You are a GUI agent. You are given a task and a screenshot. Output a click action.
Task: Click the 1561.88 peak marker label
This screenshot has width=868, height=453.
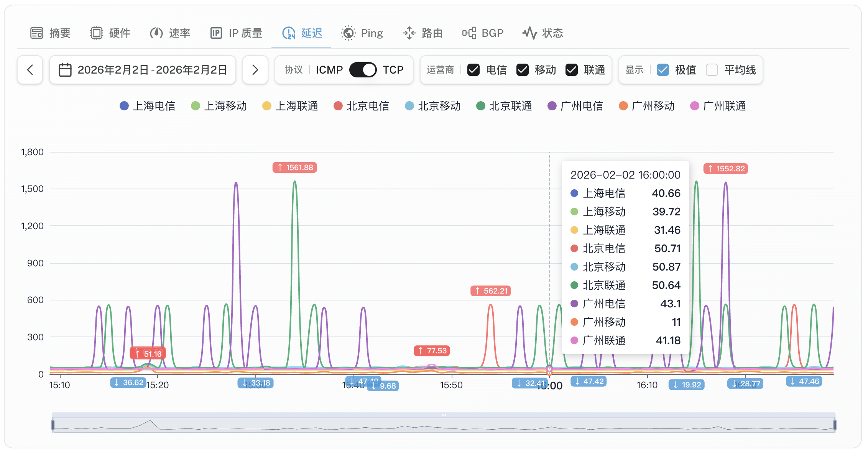pos(295,167)
